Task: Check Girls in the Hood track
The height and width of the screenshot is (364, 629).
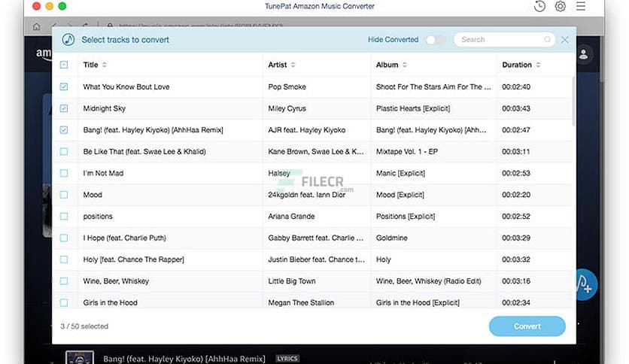Action: [64, 302]
